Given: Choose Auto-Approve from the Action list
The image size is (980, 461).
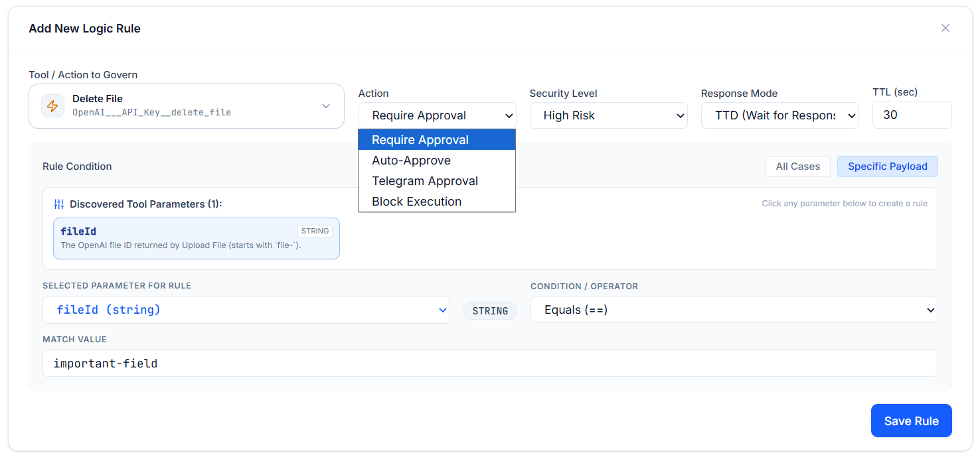Looking at the screenshot, I should coord(437,161).
